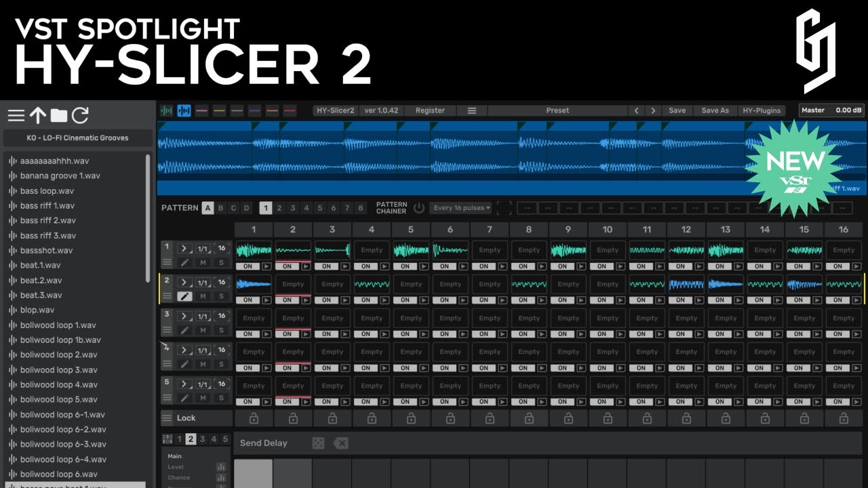Open the file browser hamburger menu
The width and height of the screenshot is (868, 488).
coord(16,116)
